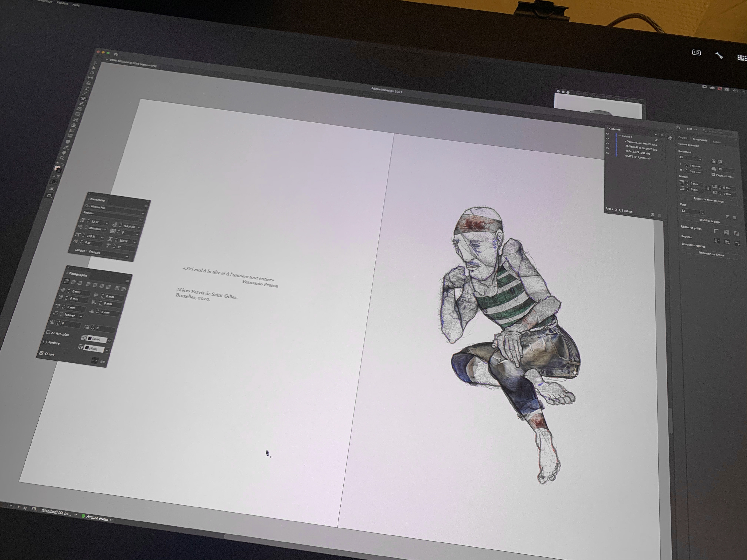This screenshot has width=747, height=560.
Task: Click Importer un fichier button
Action: (x=712, y=254)
